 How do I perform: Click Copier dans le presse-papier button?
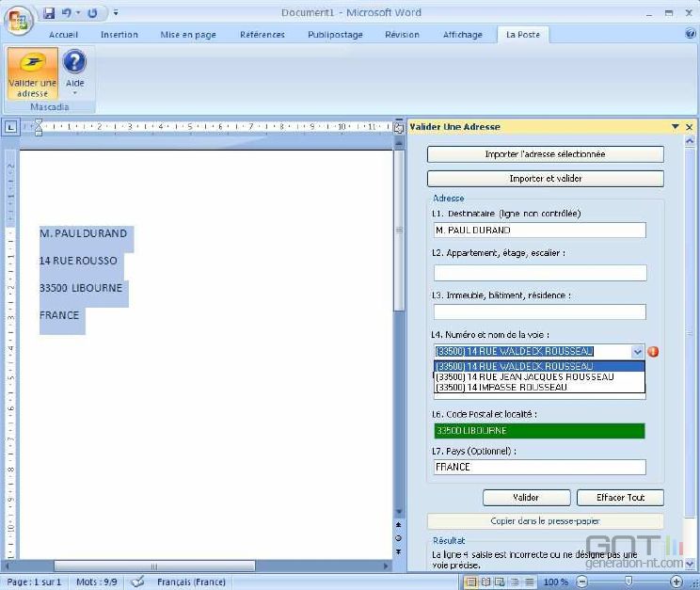(x=545, y=521)
